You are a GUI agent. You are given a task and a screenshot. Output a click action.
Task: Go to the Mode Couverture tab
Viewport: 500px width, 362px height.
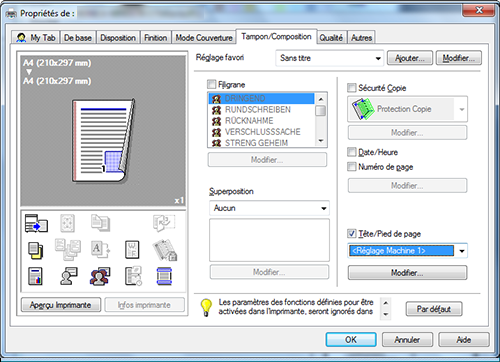204,38
